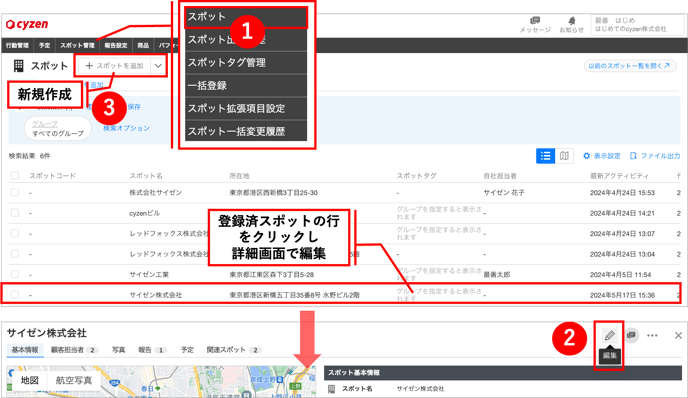Check the 株式会社サイゼン row checkbox
This screenshot has height=398, width=688.
tap(15, 192)
